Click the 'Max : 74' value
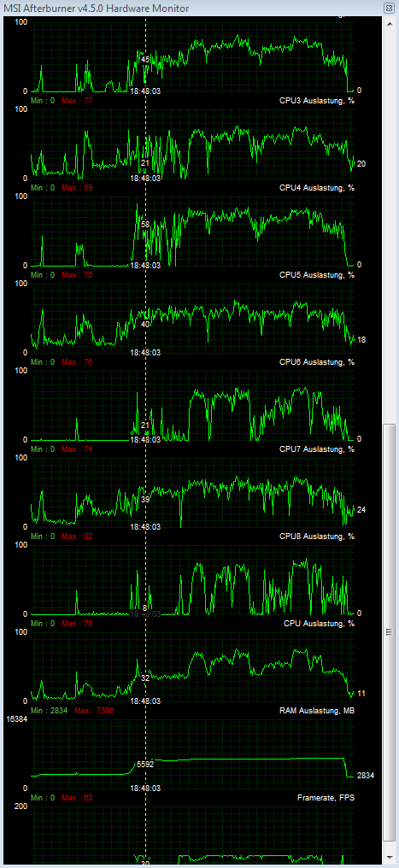This screenshot has width=399, height=868. tap(77, 449)
